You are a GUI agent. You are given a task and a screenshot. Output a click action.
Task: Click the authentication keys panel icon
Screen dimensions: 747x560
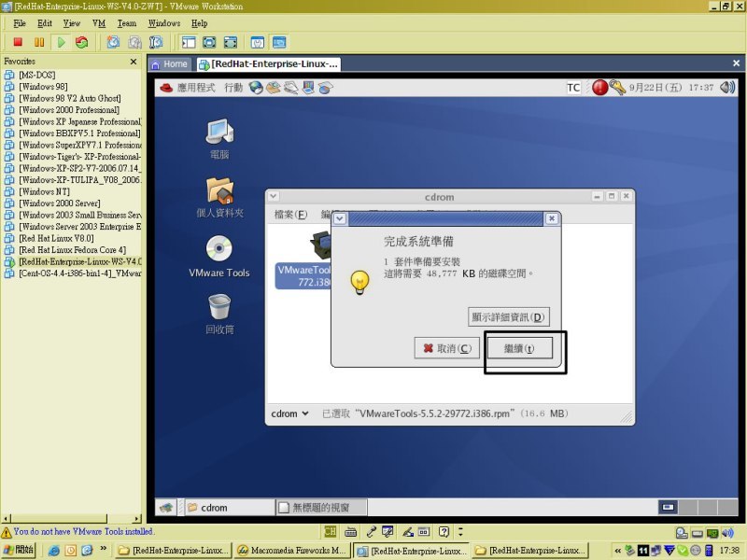click(617, 88)
